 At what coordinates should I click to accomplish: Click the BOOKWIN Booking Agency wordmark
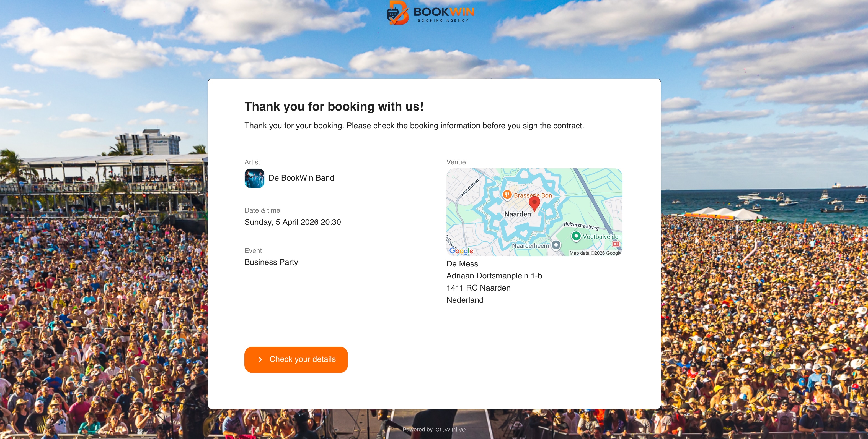pyautogui.click(x=444, y=14)
